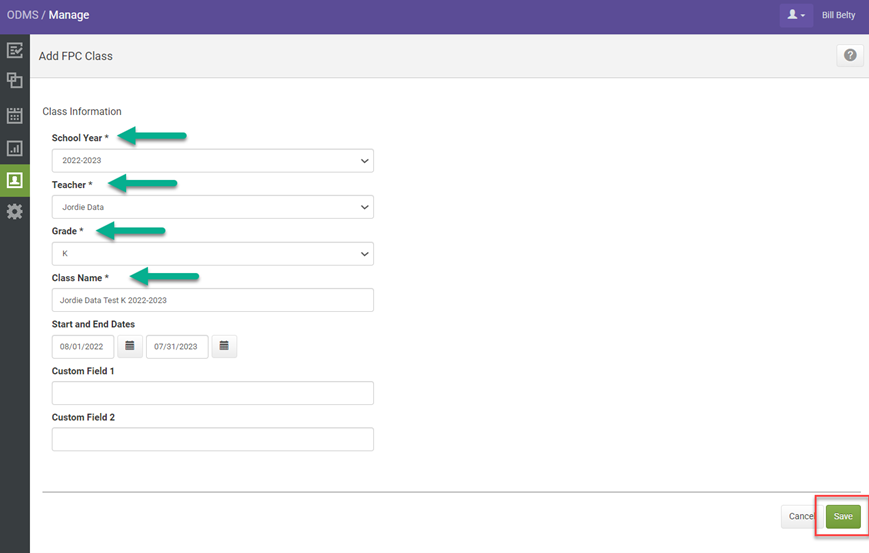Click the overlapping squares sidebar icon
The image size is (869, 553).
pyautogui.click(x=15, y=81)
